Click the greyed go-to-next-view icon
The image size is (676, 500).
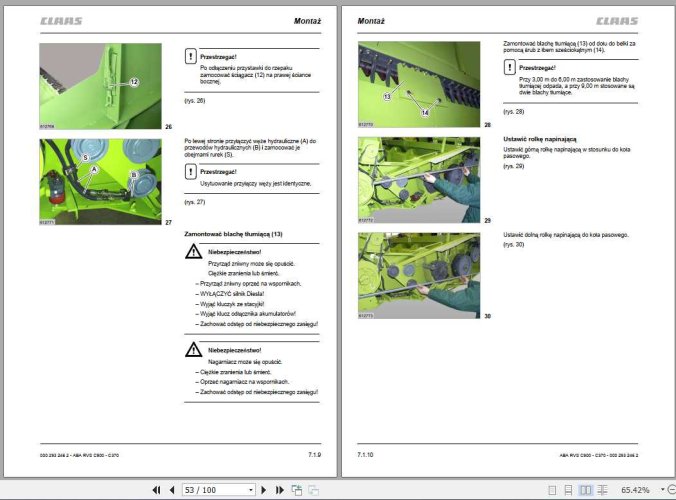click(x=313, y=490)
